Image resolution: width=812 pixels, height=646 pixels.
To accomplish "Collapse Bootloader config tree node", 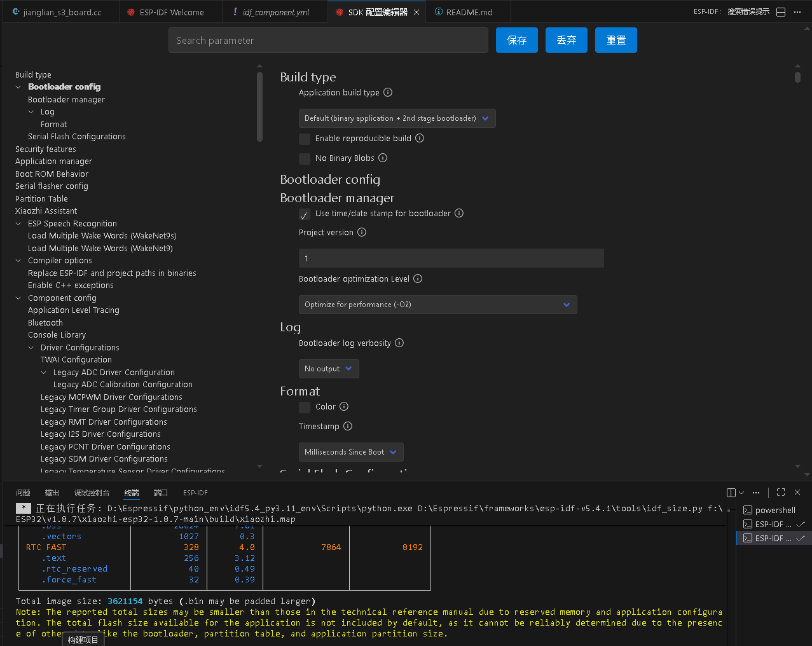I will [x=18, y=86].
